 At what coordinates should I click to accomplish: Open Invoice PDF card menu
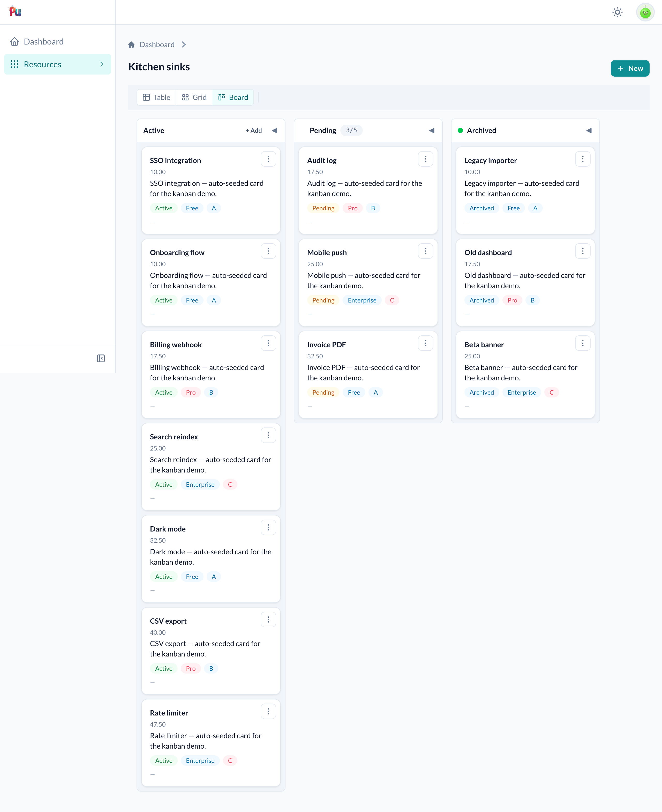pos(426,343)
